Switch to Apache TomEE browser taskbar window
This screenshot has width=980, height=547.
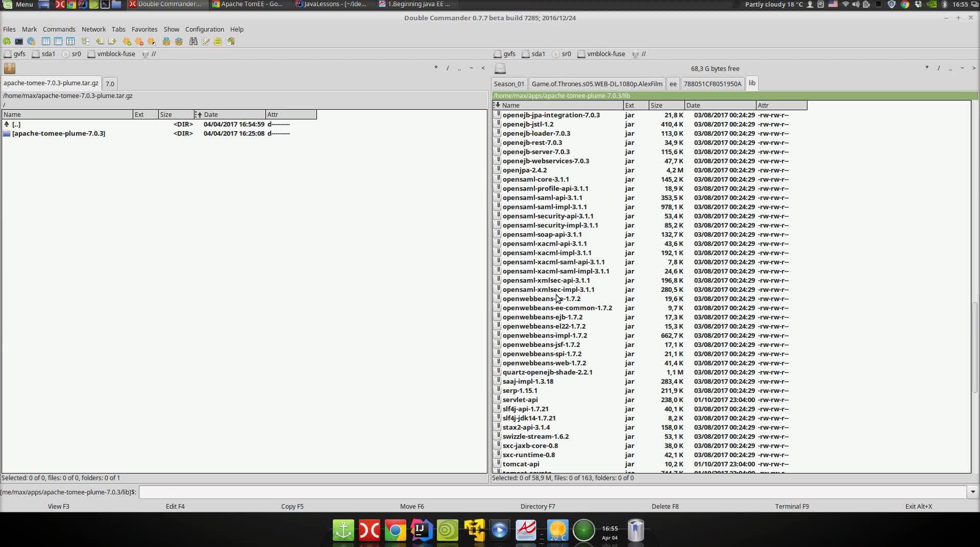248,4
